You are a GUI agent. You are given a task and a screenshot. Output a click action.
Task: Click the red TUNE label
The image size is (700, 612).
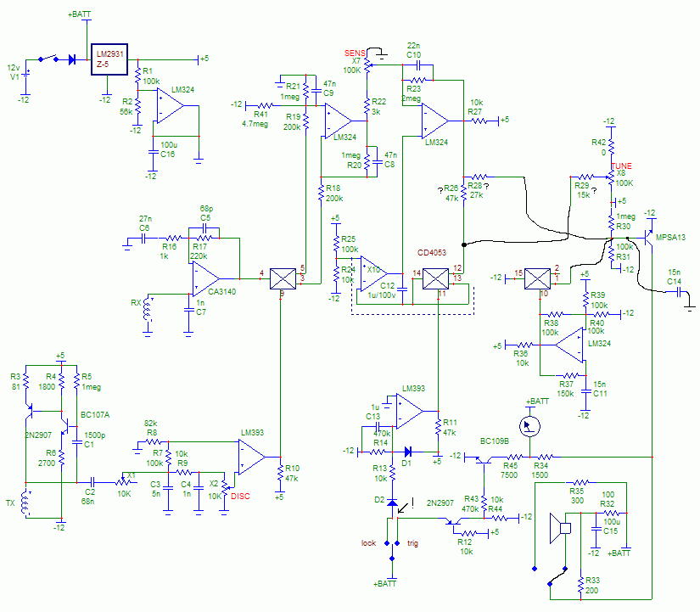[621, 166]
